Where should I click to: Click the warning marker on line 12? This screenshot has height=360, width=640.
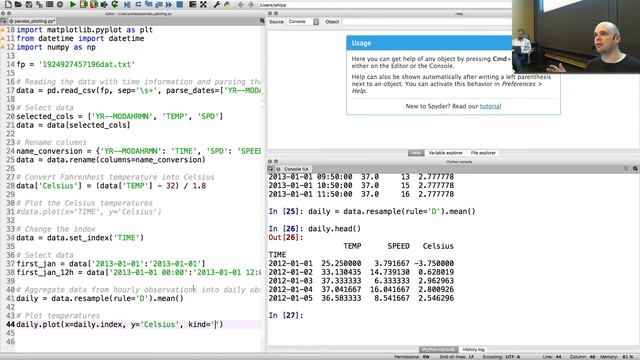(2, 47)
